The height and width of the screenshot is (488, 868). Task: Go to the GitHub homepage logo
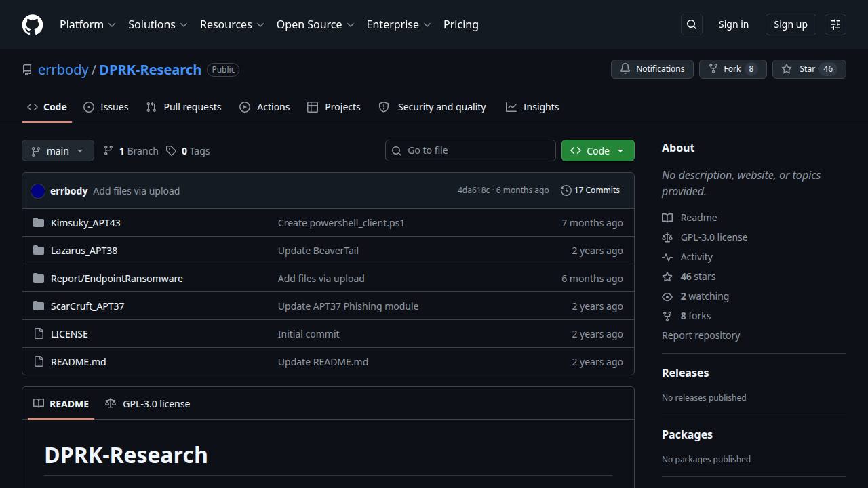tap(33, 24)
